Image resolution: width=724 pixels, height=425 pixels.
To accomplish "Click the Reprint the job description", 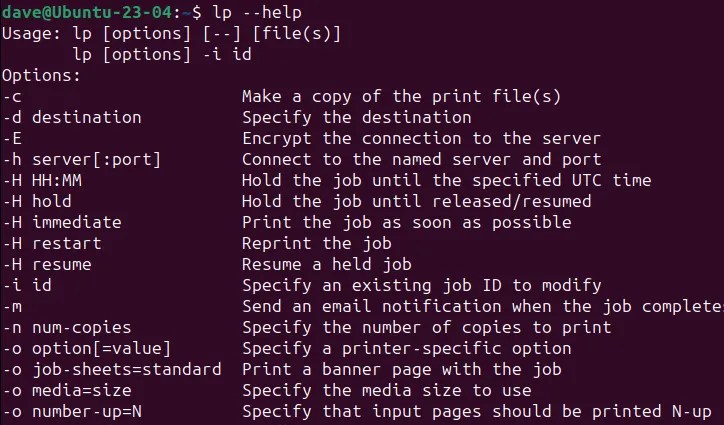I will coord(316,243).
